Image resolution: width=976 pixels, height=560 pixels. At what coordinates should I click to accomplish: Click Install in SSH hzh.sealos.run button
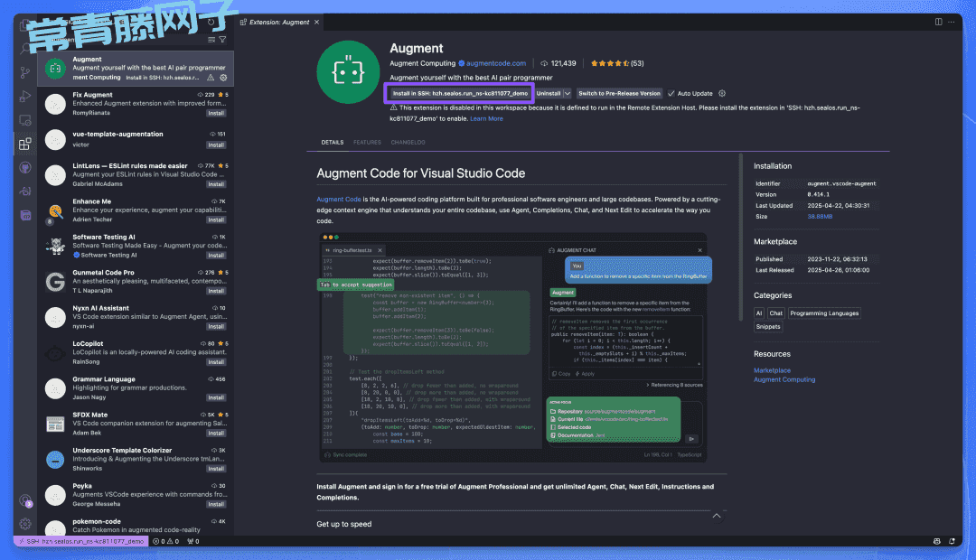[x=460, y=93]
